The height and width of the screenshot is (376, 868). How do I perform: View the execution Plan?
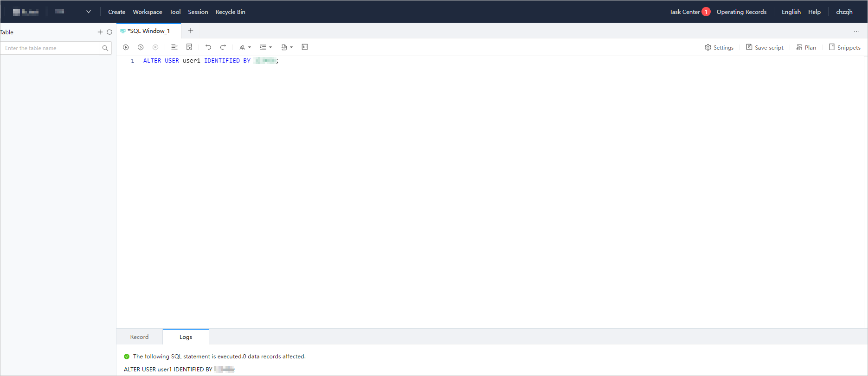806,47
